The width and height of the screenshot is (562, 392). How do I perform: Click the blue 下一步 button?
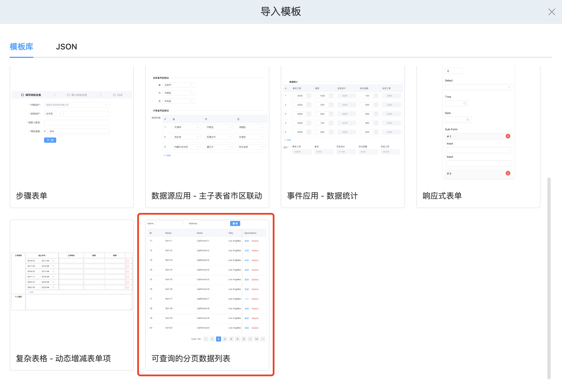(x=50, y=140)
